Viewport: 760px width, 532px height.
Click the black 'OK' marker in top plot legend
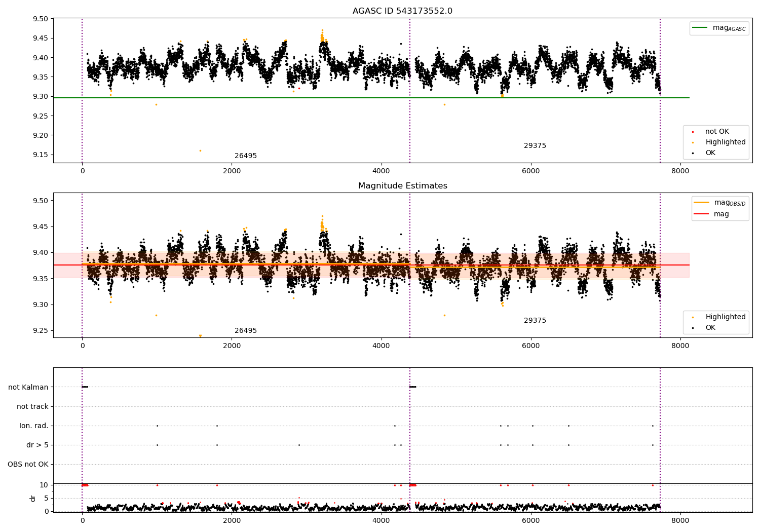point(693,153)
